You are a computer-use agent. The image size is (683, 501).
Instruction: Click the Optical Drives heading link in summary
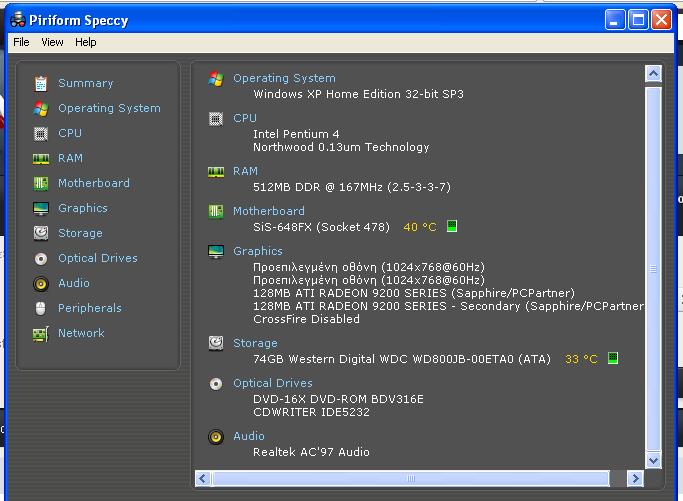pos(273,383)
